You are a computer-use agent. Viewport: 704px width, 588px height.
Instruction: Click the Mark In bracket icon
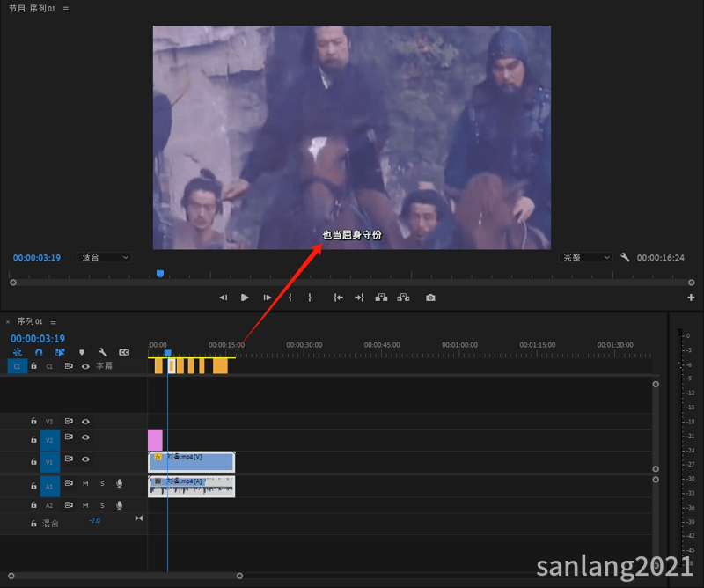click(290, 298)
